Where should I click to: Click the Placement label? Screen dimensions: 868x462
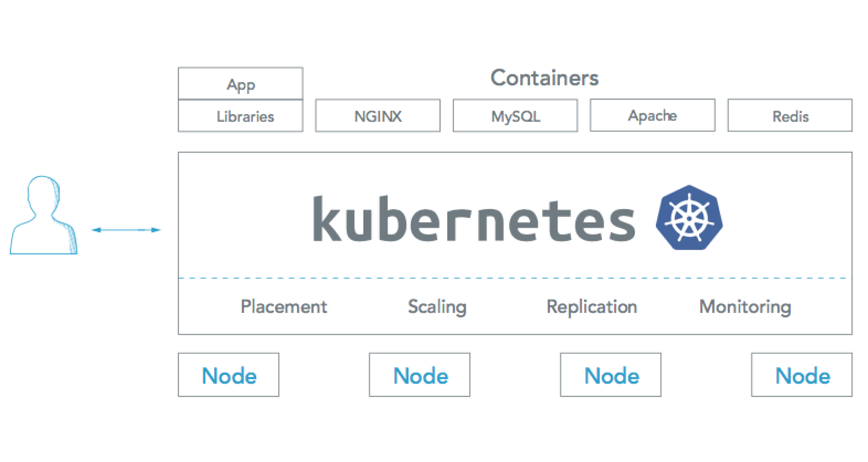[x=284, y=307]
